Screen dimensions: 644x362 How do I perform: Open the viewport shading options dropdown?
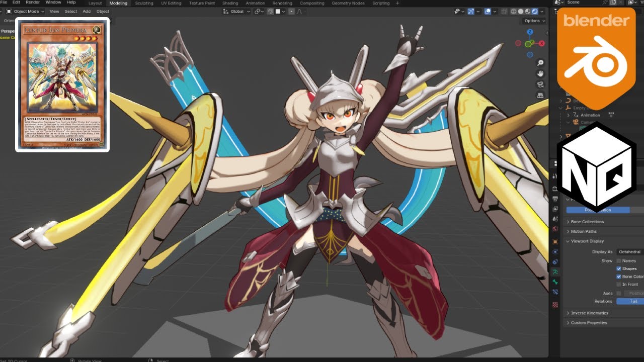pos(542,11)
